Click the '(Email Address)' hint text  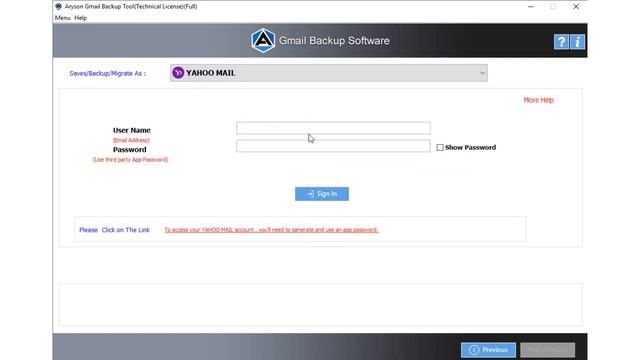131,140
